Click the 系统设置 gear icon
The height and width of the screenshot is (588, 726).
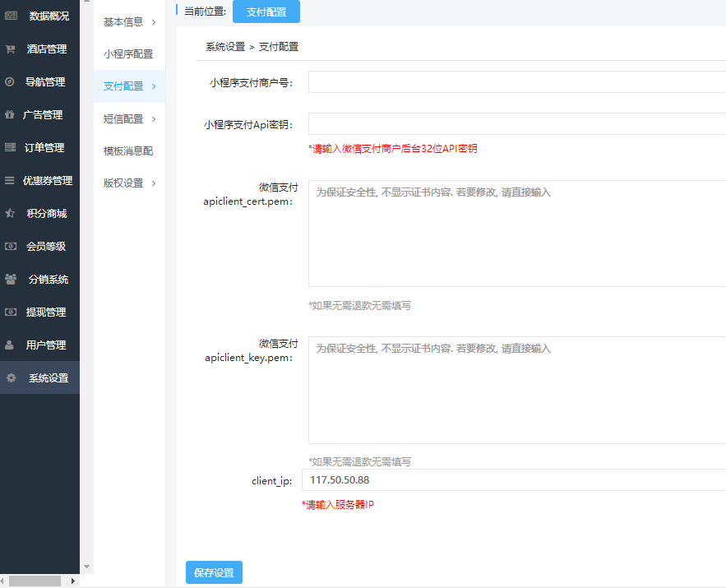click(12, 377)
